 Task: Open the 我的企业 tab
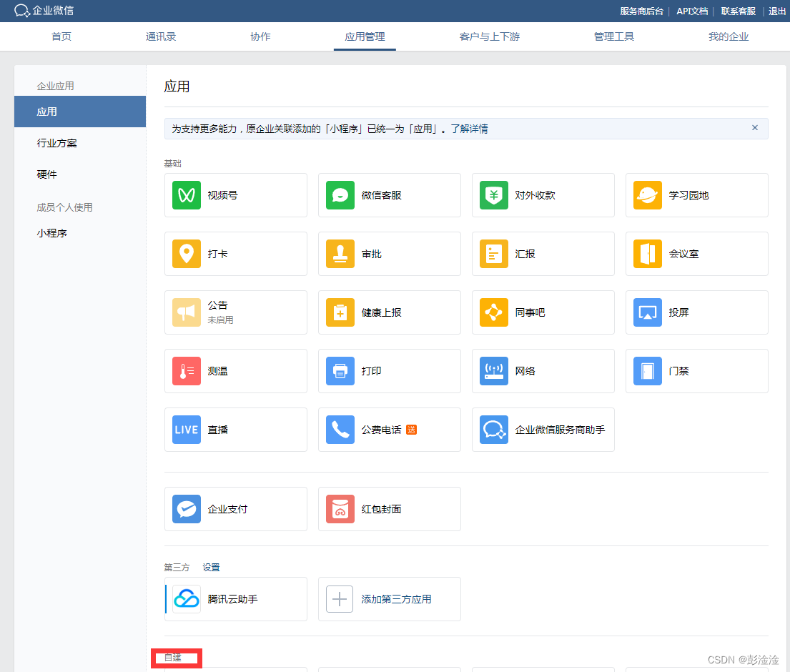pos(729,36)
